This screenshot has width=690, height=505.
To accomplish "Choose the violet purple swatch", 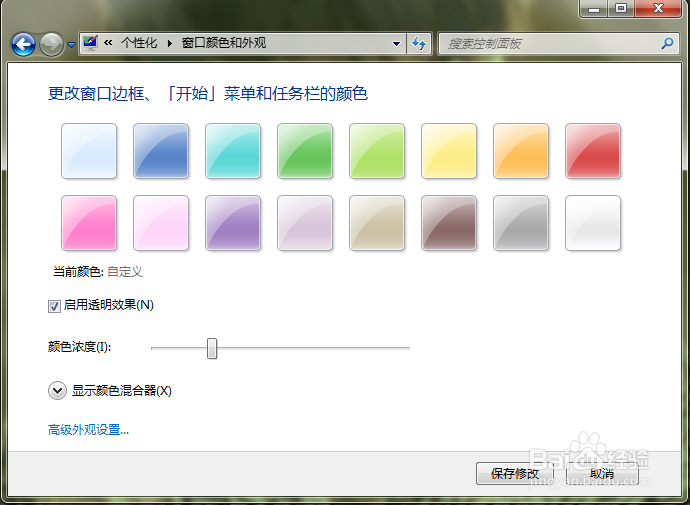I will point(233,223).
